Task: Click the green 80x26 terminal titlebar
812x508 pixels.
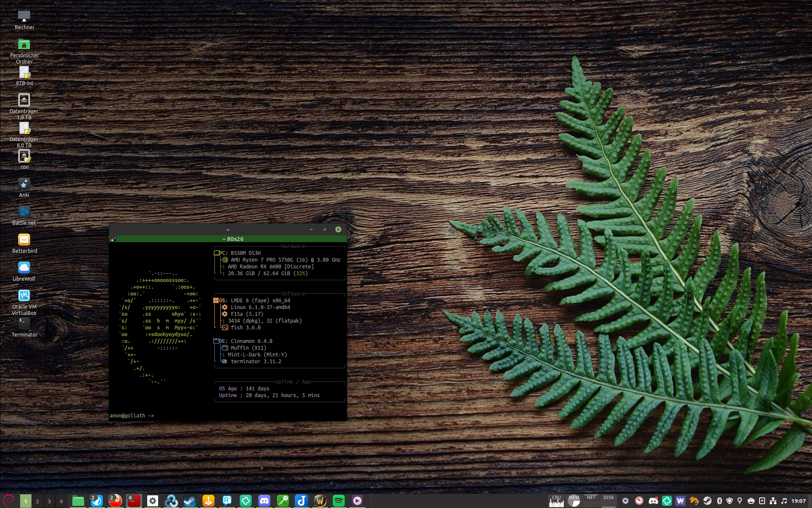Action: tap(228, 239)
